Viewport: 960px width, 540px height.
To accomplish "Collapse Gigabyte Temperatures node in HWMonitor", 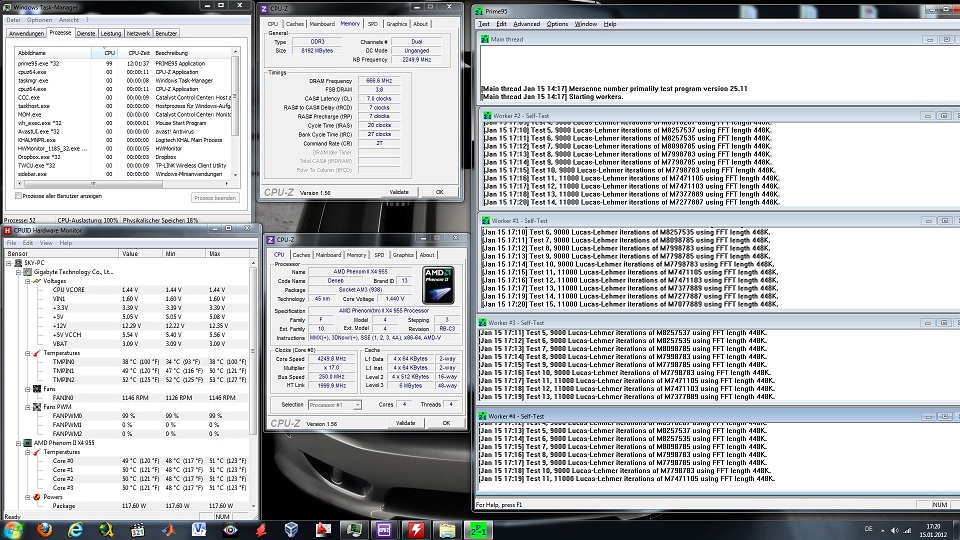I will pyautogui.click(x=28, y=353).
